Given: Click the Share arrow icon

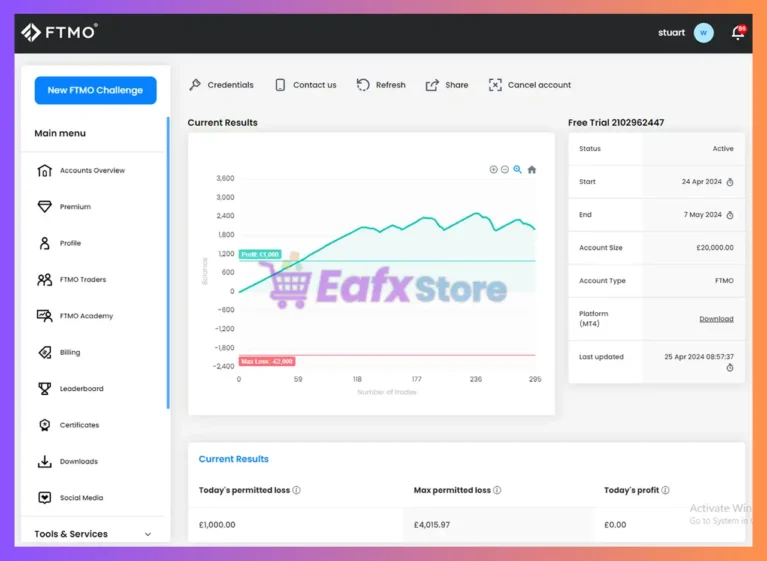Looking at the screenshot, I should pos(432,85).
